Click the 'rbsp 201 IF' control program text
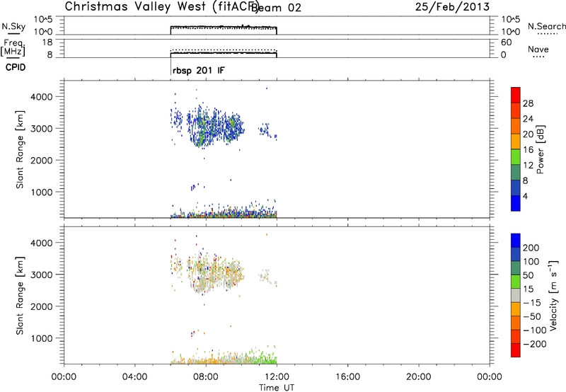Image resolution: width=566 pixels, height=392 pixels. point(199,70)
